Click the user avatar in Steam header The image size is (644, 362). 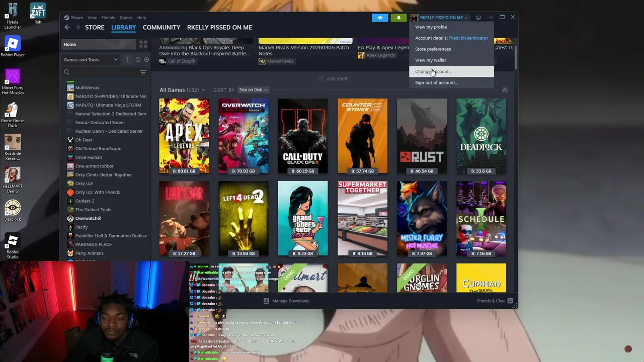[414, 18]
